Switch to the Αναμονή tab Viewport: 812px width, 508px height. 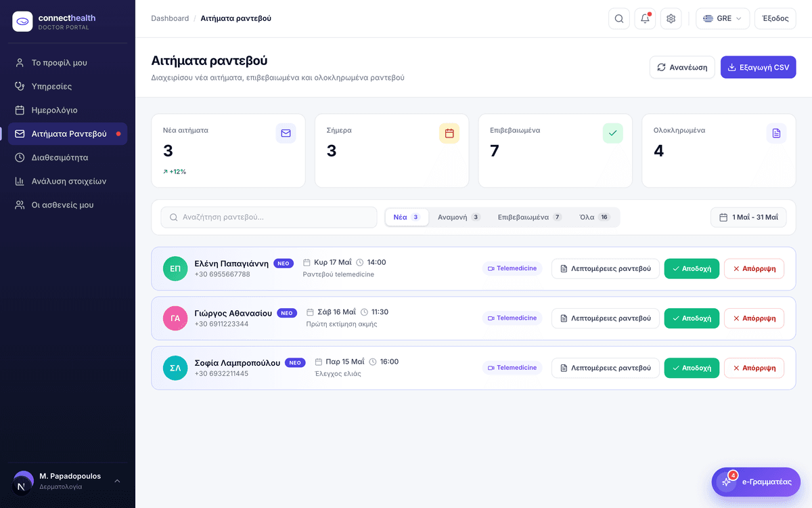tap(459, 217)
